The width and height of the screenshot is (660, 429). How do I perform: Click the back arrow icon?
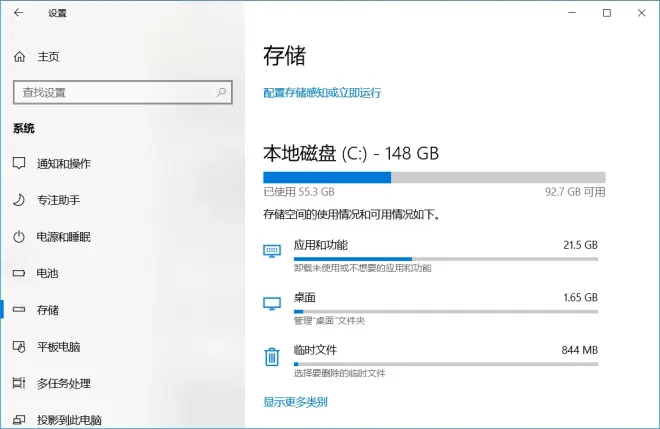point(19,13)
